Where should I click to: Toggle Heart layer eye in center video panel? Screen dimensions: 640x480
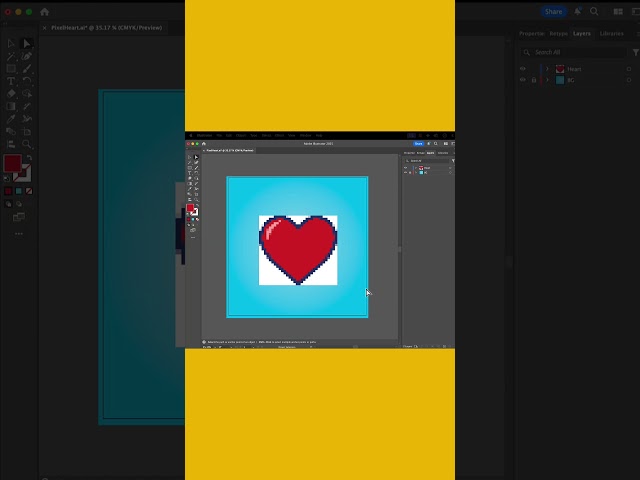405,168
